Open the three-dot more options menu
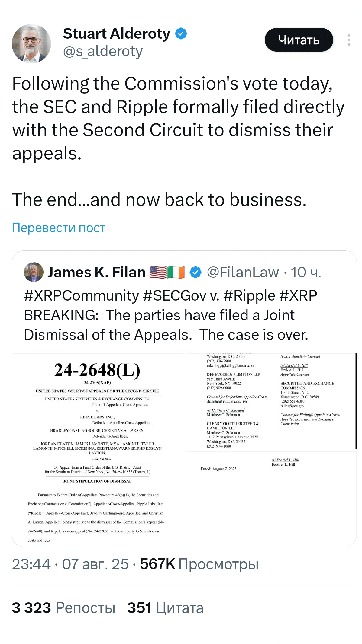This screenshot has width=362, height=644. coord(349,40)
